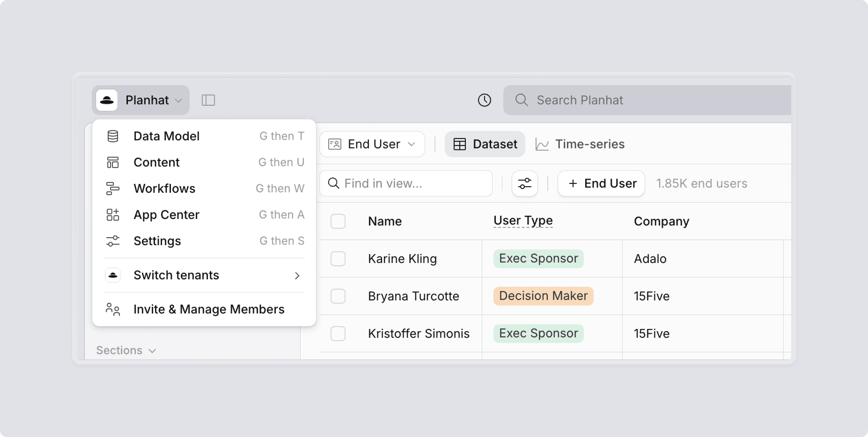Add a new End User
The width and height of the screenshot is (868, 437).
click(601, 184)
